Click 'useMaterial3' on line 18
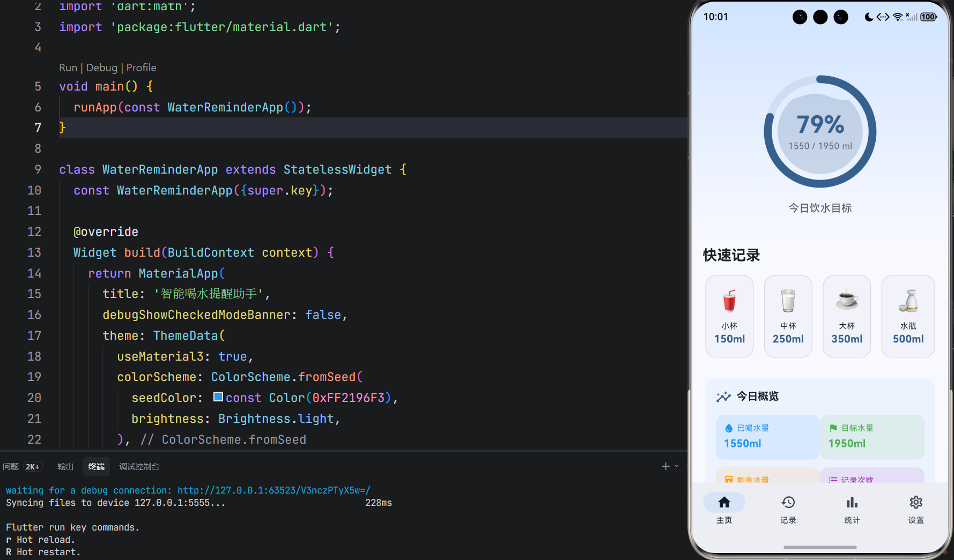The height and width of the screenshot is (560, 954). (160, 356)
